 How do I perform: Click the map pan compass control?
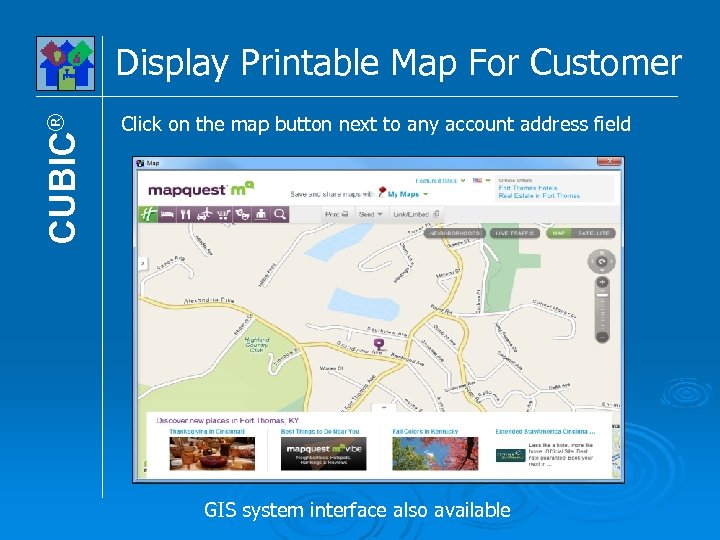tap(602, 262)
